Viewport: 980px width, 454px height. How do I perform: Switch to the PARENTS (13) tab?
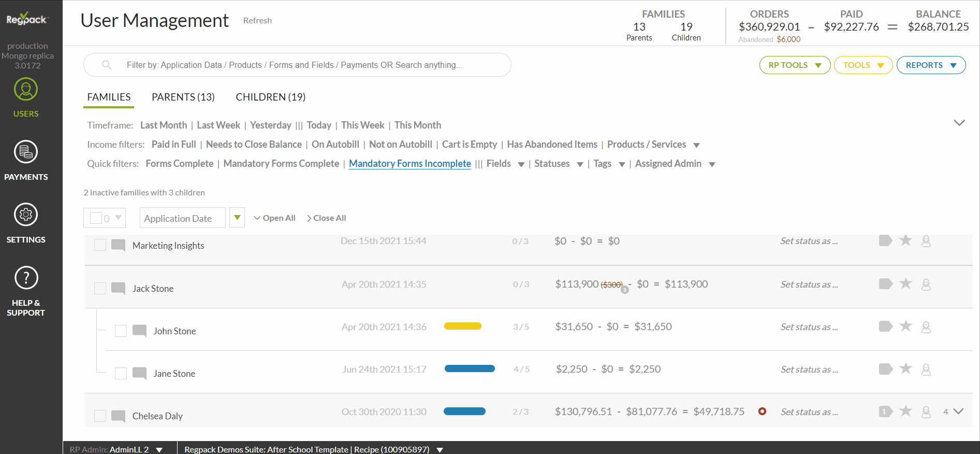[x=183, y=97]
